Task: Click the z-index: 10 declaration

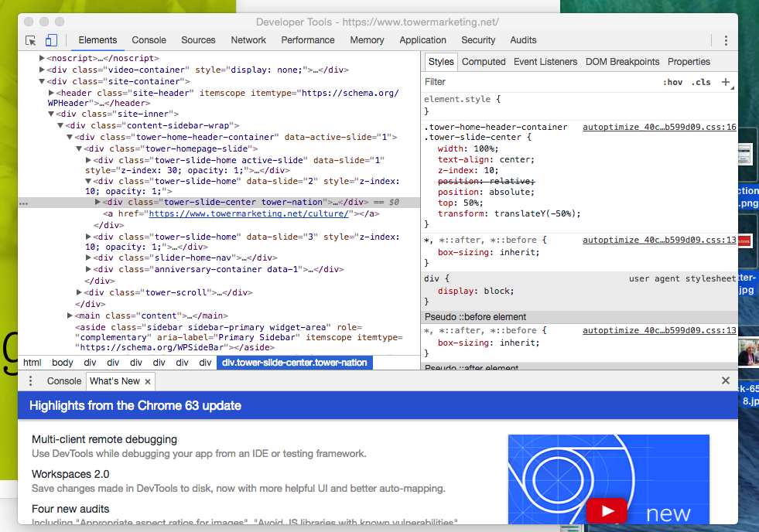Action: coord(467,171)
